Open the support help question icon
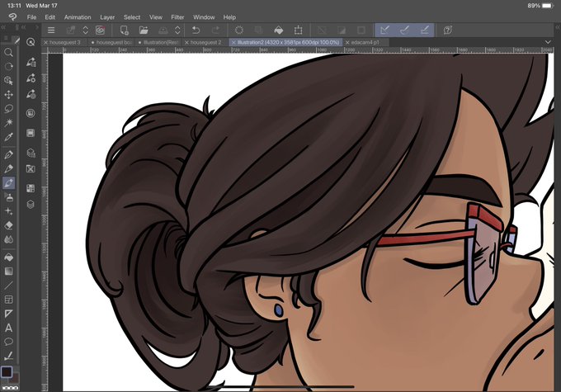The height and width of the screenshot is (392, 561). tap(448, 30)
